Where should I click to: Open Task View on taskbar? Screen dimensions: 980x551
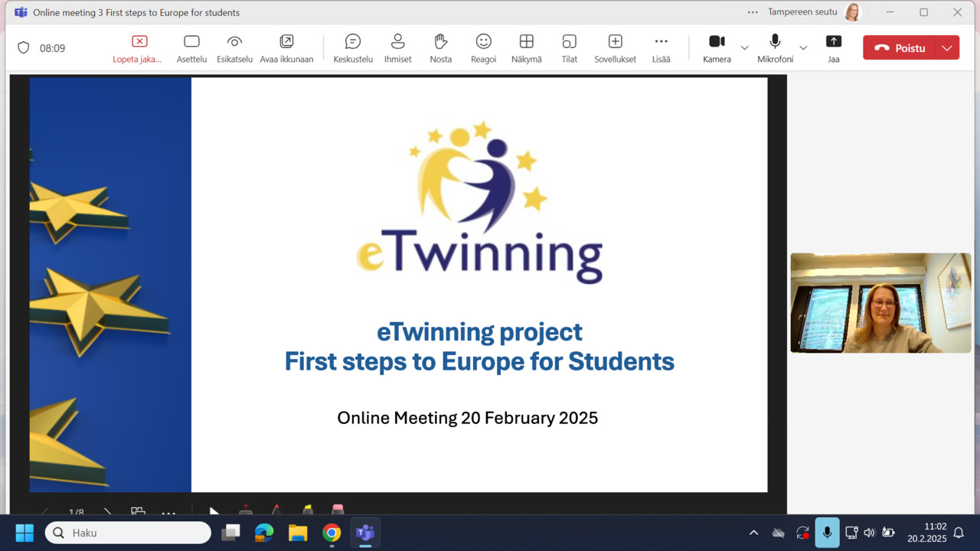(230, 533)
